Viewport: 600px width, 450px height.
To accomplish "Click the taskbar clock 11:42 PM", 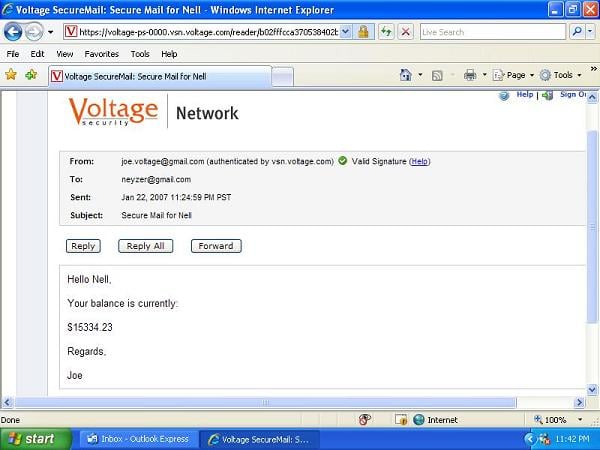I will pos(572,439).
